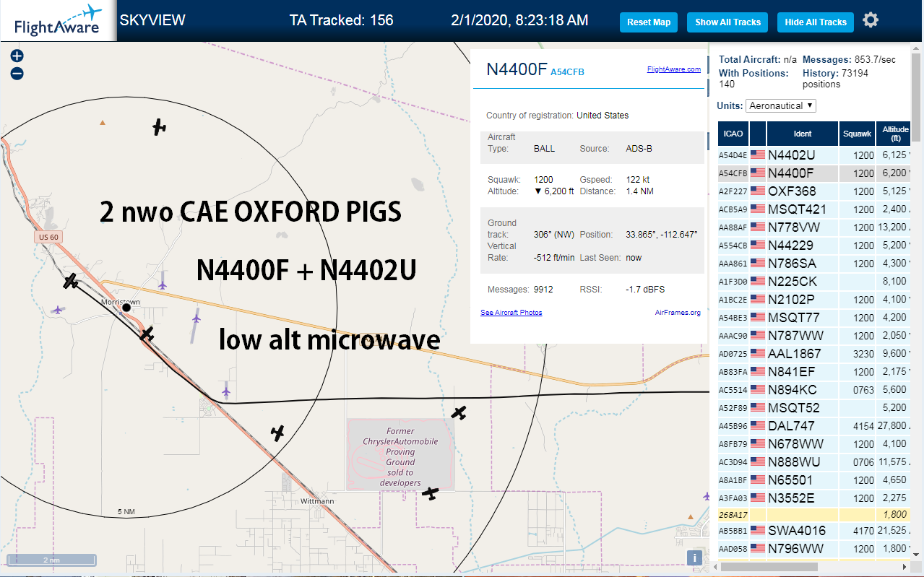Select black aircraft icon northwest of Morristown
Screen dimensions: 924x577
pyautogui.click(x=70, y=282)
